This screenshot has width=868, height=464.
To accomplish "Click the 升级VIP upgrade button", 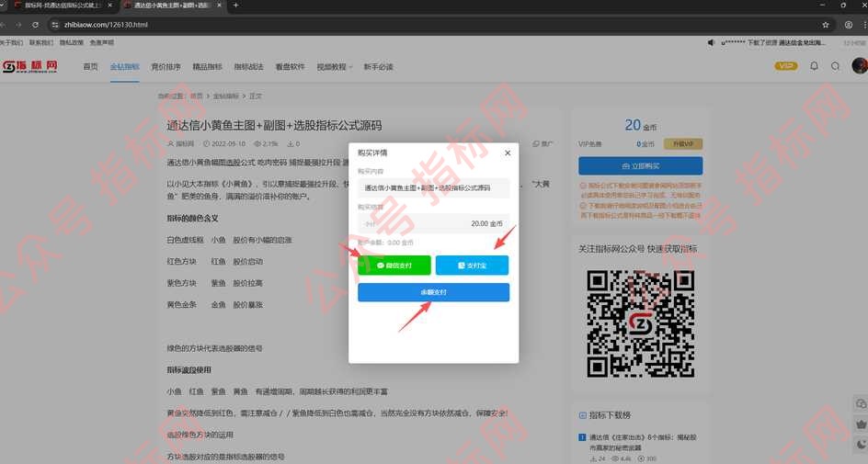I will coord(681,144).
